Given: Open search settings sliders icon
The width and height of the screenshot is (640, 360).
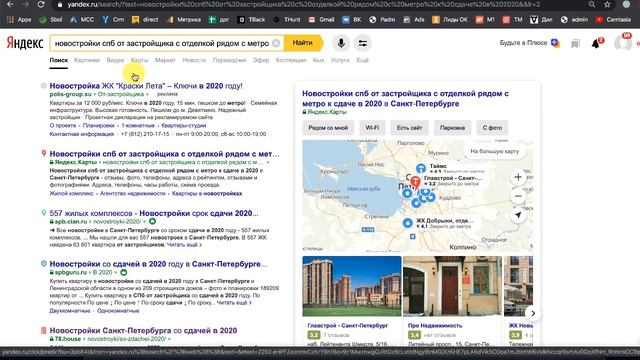Looking at the screenshot, I should point(362,43).
